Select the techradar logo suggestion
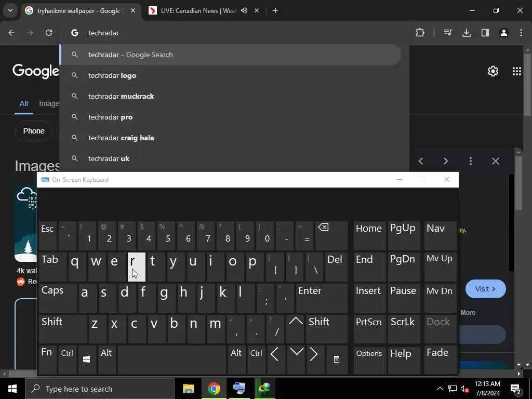Viewport: 532px width, 399px height. 231,76
